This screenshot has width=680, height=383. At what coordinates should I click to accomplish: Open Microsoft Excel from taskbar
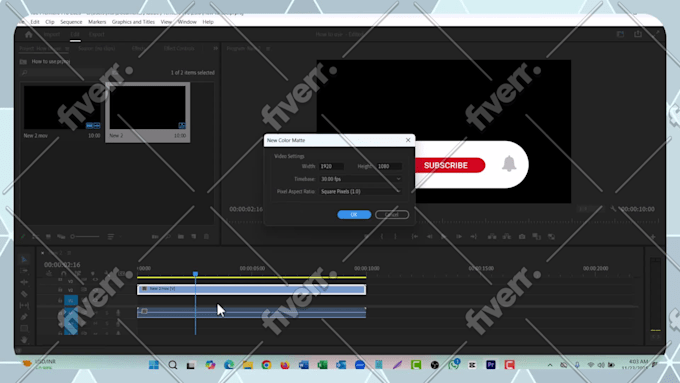(x=322, y=365)
